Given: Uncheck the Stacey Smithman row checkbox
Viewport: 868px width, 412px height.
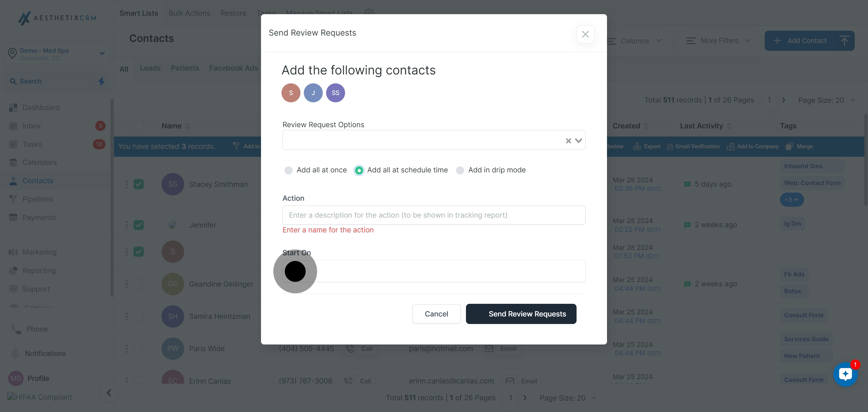Looking at the screenshot, I should click(139, 184).
